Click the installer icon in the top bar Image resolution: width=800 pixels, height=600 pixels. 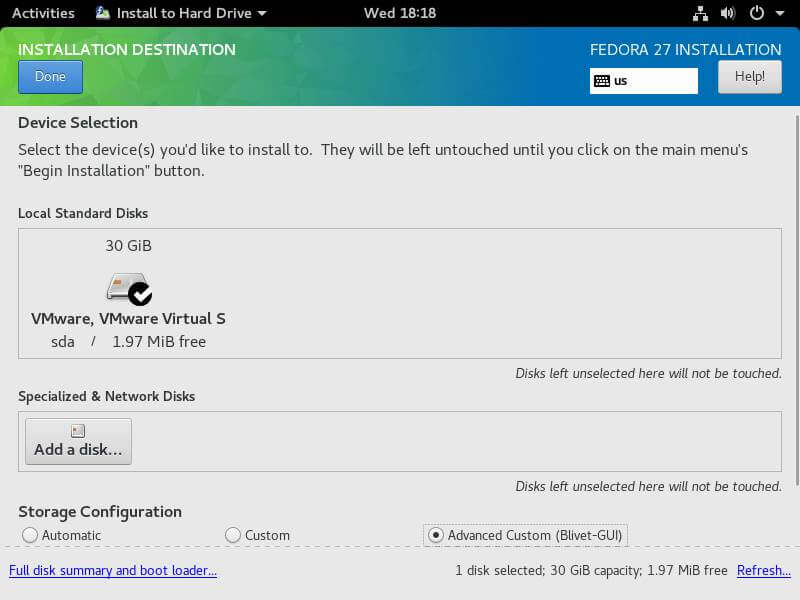(103, 13)
